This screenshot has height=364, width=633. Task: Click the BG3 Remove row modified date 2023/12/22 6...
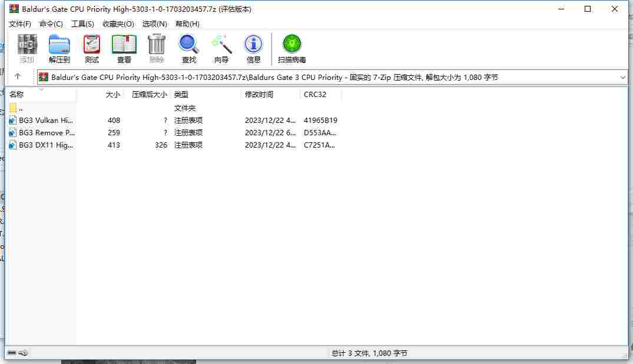pos(270,133)
